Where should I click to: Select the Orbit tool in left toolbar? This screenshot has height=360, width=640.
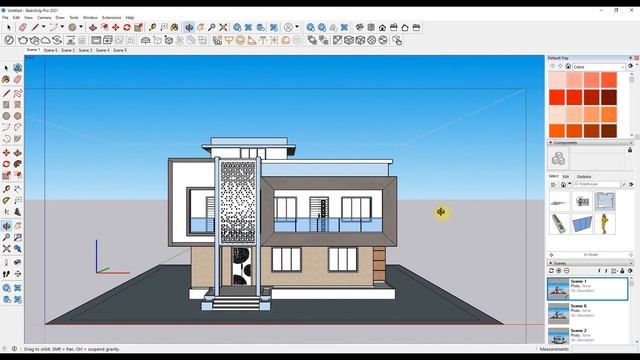pyautogui.click(x=7, y=226)
